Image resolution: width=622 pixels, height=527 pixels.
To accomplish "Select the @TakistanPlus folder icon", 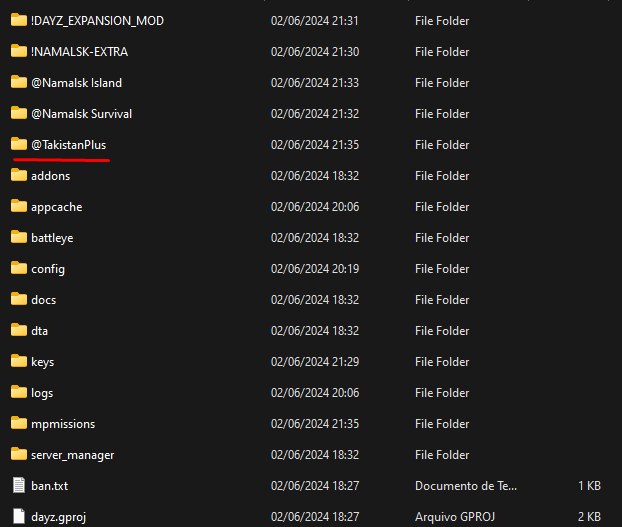I will [x=19, y=144].
